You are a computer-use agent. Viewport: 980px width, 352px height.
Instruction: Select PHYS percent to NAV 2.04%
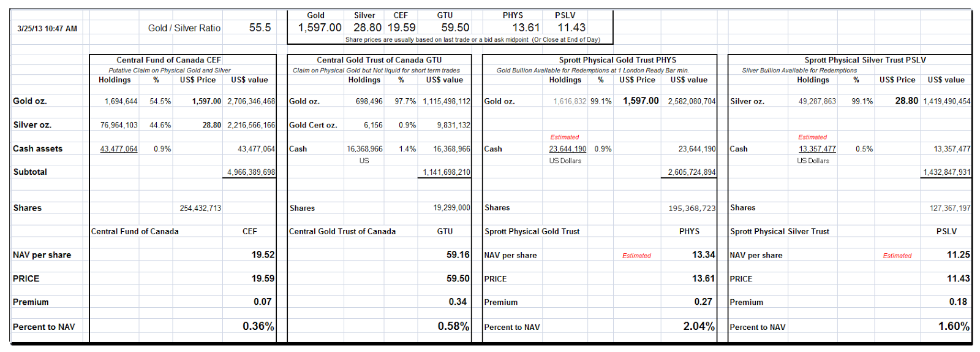pos(699,326)
